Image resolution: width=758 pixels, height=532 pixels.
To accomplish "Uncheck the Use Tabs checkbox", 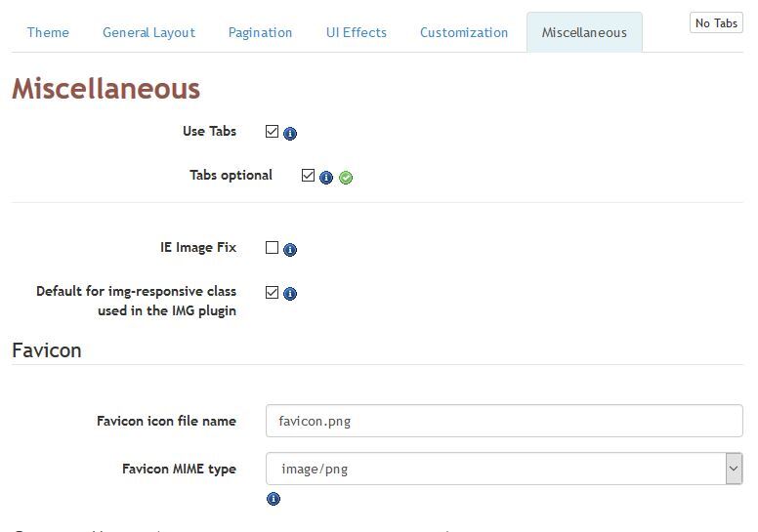I will (x=273, y=132).
